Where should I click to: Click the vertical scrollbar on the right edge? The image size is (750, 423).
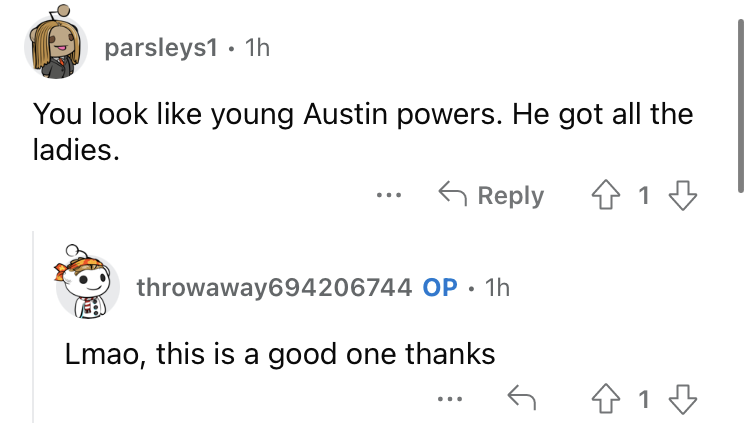point(740,105)
